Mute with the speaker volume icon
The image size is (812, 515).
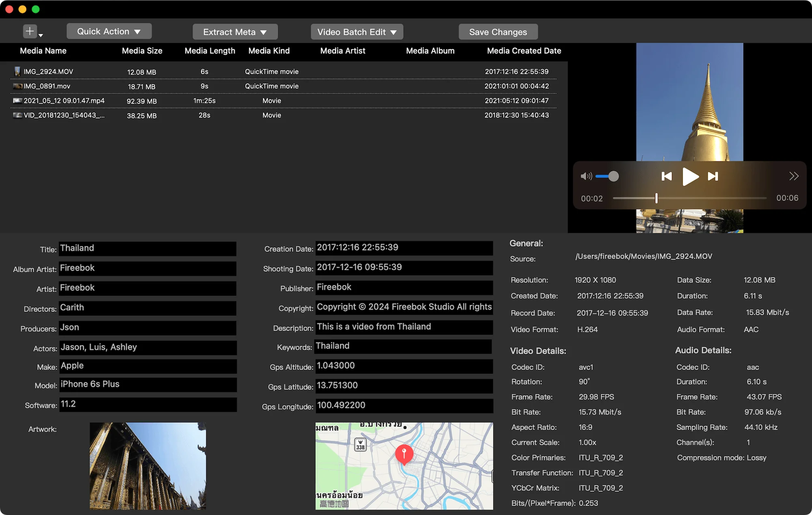coord(586,176)
